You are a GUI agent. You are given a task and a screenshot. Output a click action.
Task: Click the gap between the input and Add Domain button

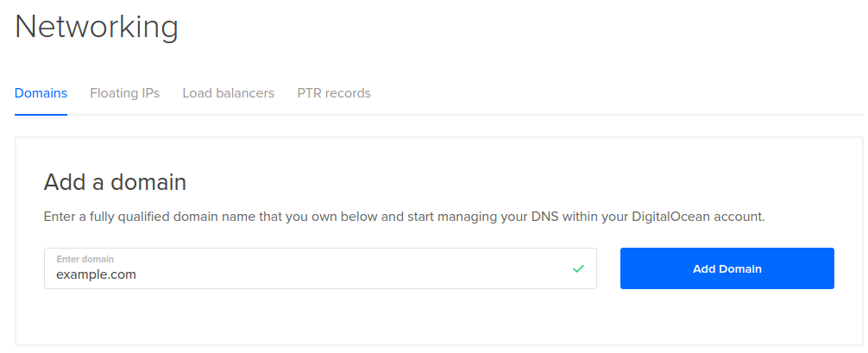point(608,268)
